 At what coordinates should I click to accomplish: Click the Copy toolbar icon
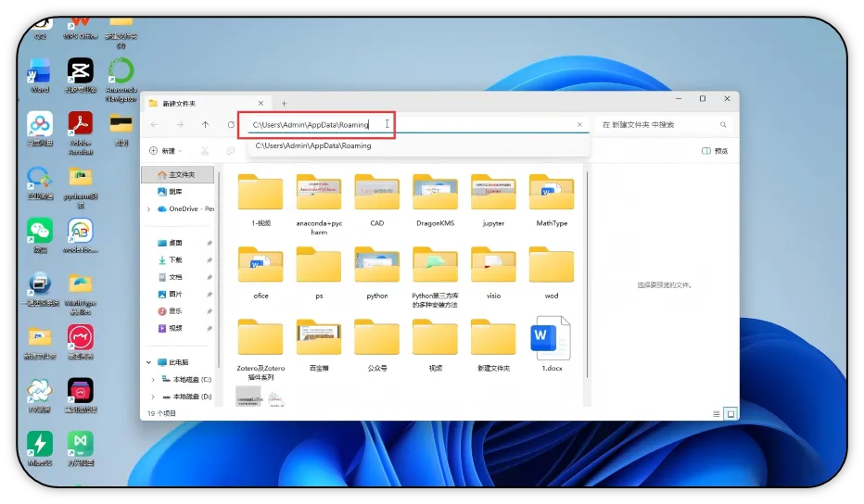point(230,151)
